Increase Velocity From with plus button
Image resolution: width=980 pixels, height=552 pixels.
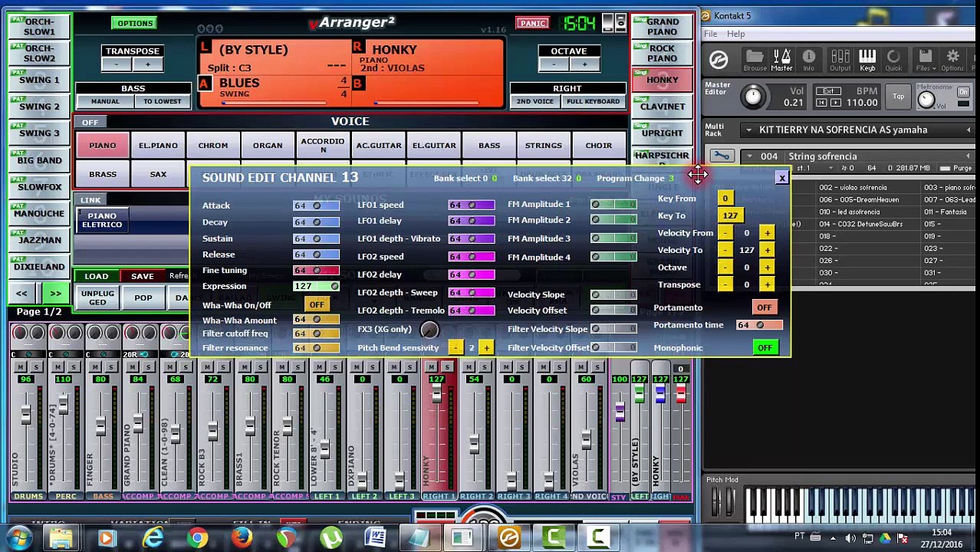pyautogui.click(x=767, y=233)
